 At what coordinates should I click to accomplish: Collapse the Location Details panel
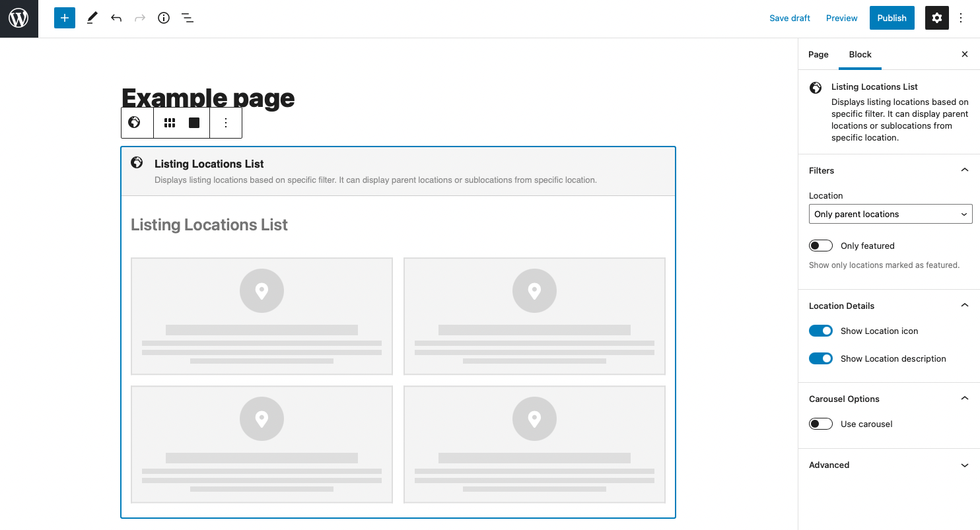889,306
